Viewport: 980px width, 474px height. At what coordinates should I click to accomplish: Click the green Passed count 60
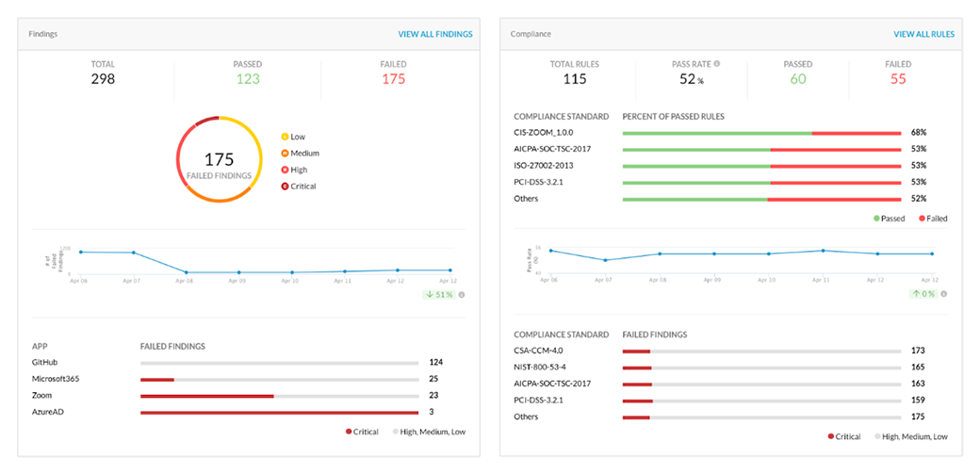797,79
